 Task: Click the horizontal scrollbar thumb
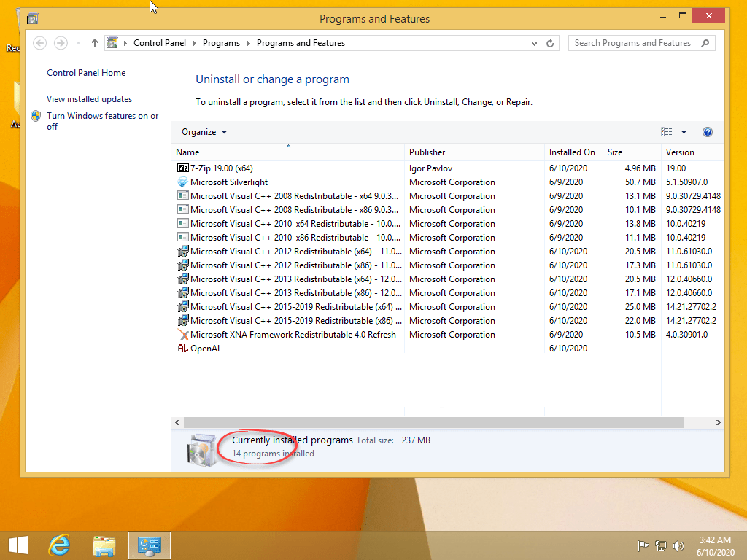pyautogui.click(x=434, y=422)
